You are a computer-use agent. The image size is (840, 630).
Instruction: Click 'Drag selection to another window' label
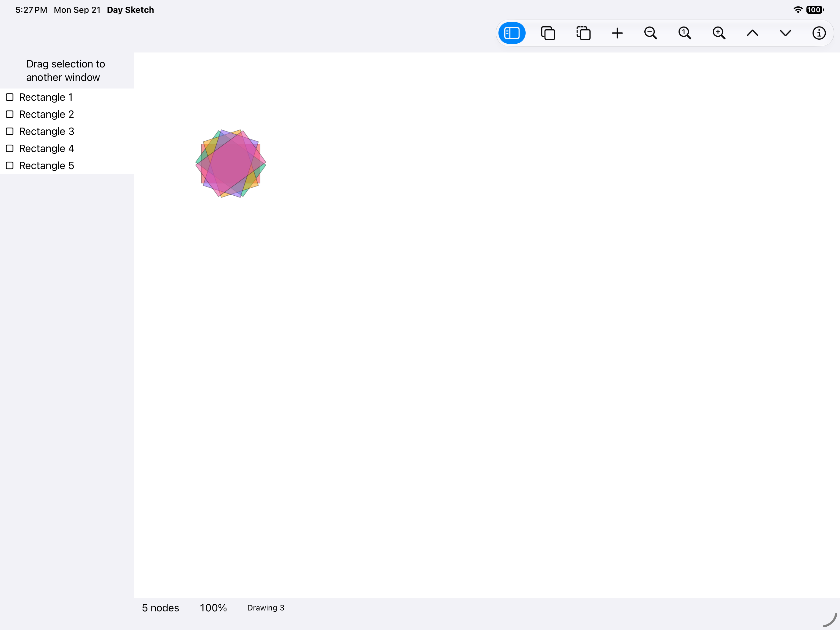coord(66,71)
